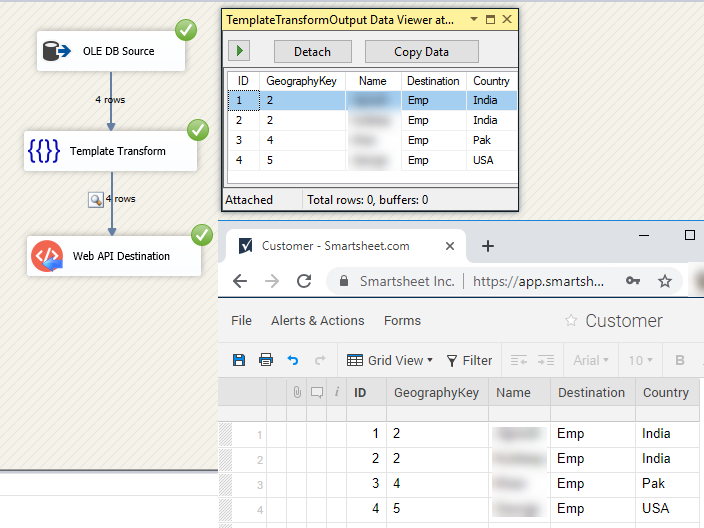Select the Pak cell in Smartsheet
The height and width of the screenshot is (528, 704).
click(667, 484)
